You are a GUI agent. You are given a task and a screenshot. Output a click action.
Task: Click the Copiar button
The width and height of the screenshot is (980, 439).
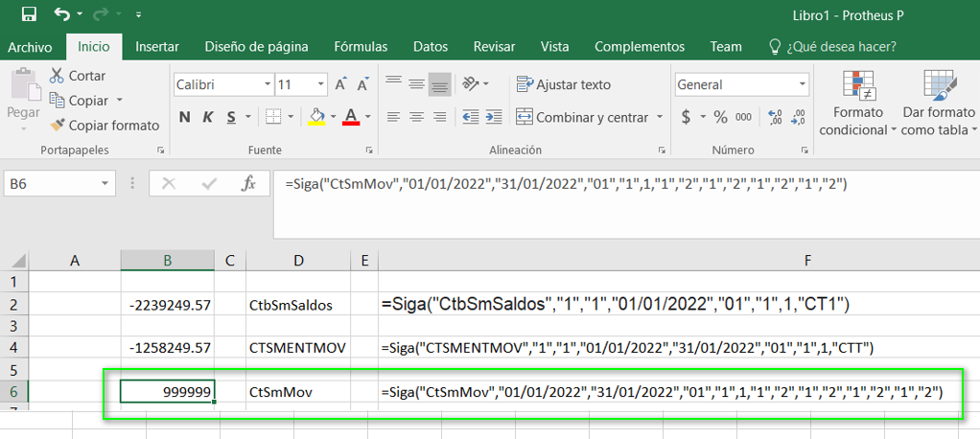[80, 101]
